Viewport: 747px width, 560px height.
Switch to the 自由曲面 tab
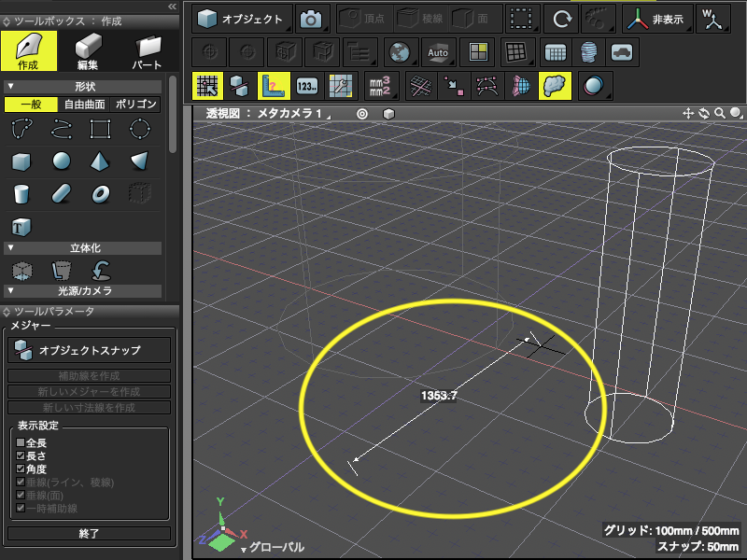pyautogui.click(x=84, y=105)
